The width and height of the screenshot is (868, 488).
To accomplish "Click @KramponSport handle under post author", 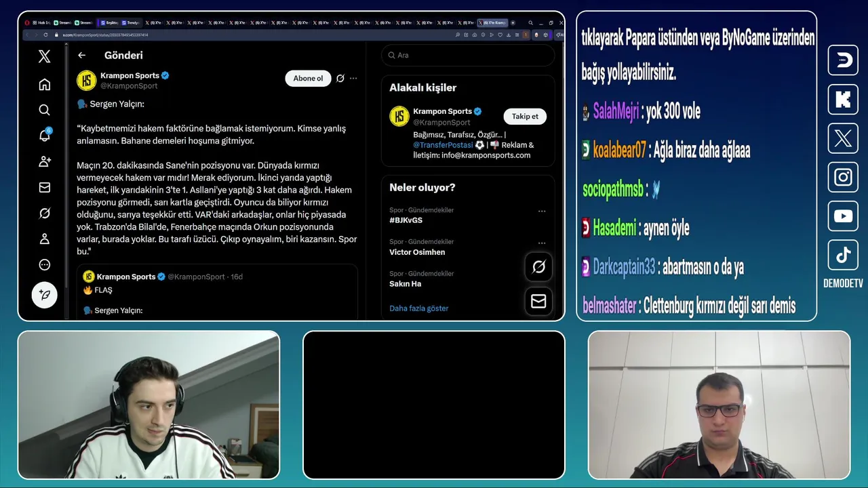I will coord(129,86).
